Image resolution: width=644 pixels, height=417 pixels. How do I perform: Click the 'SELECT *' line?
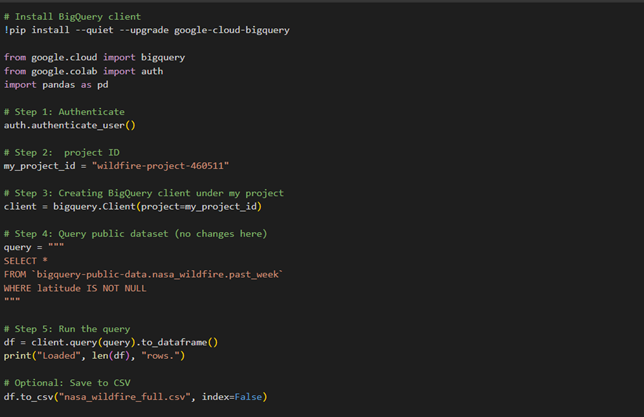25,261
